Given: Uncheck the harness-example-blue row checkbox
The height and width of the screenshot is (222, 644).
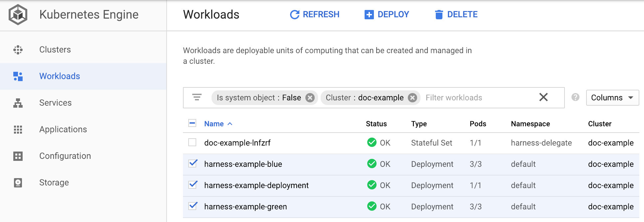Looking at the screenshot, I should click(193, 164).
